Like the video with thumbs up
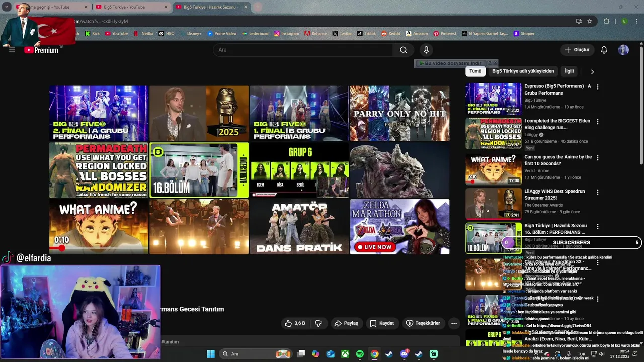 [295, 323]
